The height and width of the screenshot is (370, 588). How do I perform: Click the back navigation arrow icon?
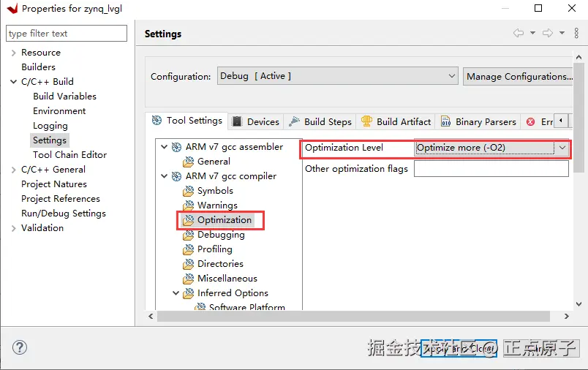(519, 33)
